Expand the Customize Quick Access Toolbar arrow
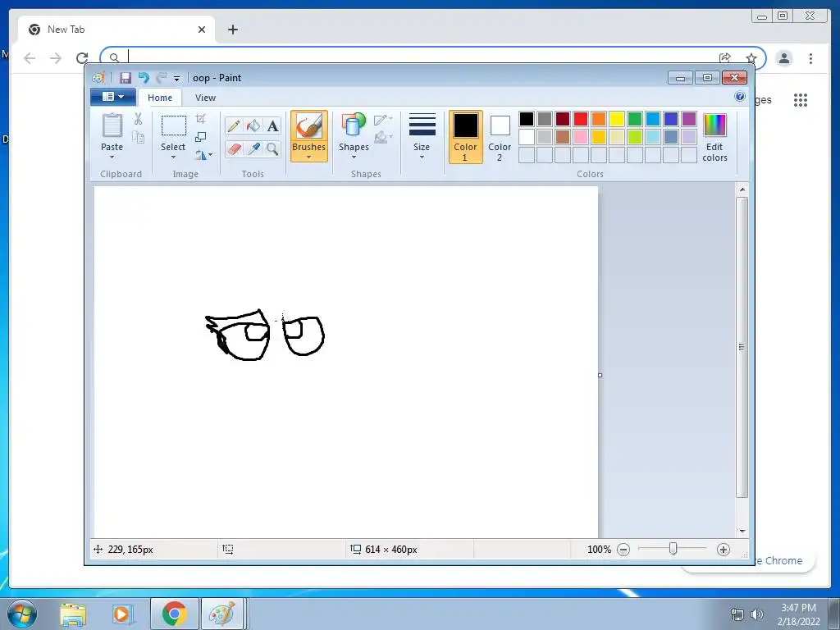 177,78
